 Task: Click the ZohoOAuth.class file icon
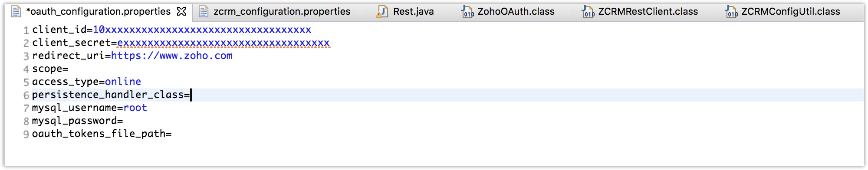[x=467, y=12]
